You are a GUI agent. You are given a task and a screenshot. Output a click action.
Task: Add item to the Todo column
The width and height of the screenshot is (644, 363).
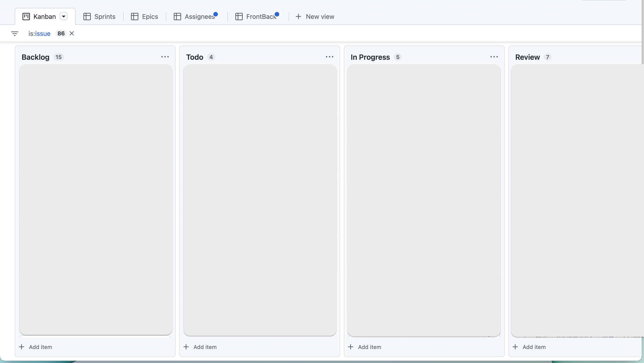200,347
